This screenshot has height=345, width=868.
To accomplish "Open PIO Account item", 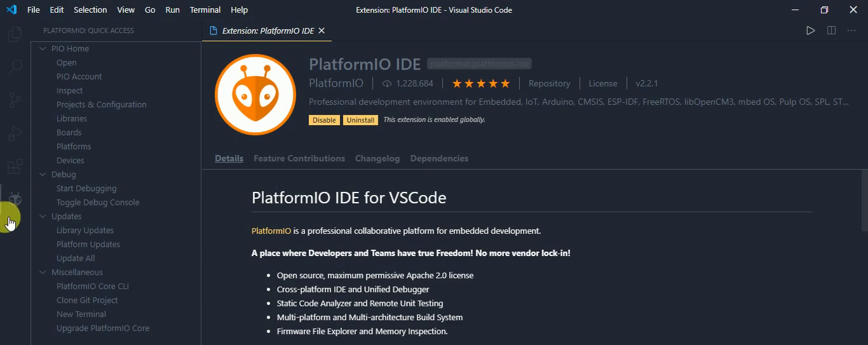I will tap(79, 76).
